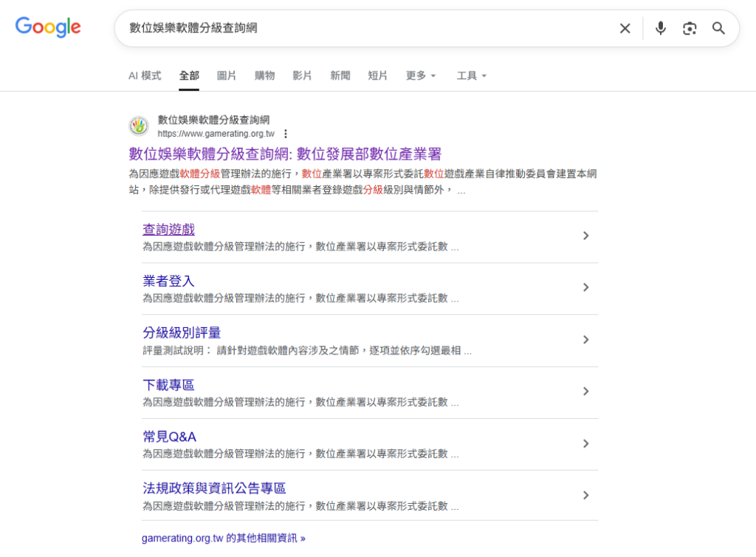Click 評量測試說明 description text
Screen dimensions: 756x557
(x=307, y=351)
